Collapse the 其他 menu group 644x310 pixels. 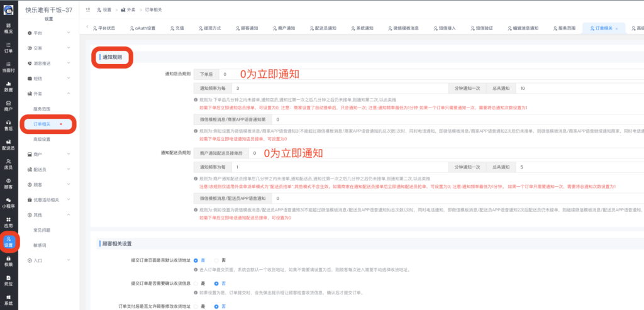49,215
